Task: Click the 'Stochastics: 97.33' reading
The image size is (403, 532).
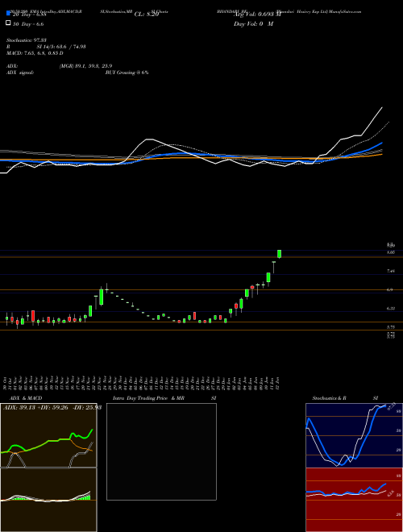Action: point(26,40)
